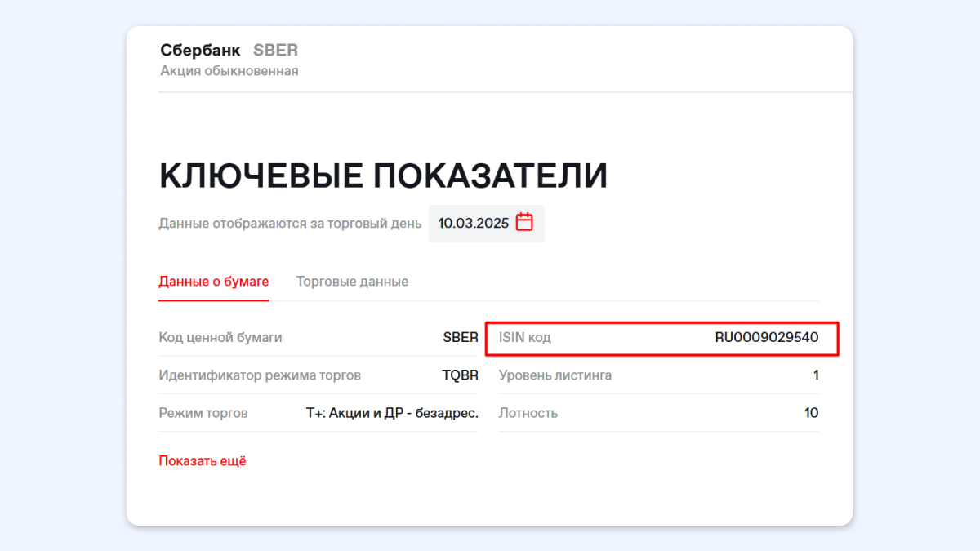The height and width of the screenshot is (551, 980).
Task: Switch to the Данные о бумаге tab
Action: (x=214, y=282)
